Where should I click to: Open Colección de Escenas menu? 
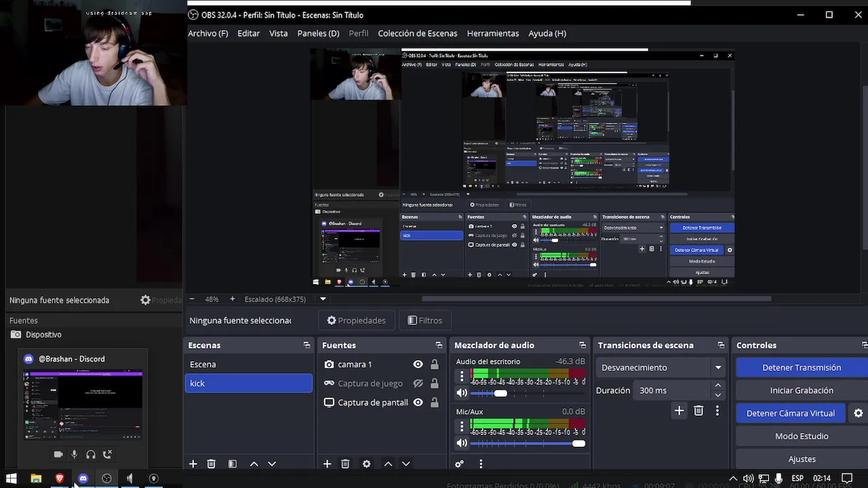coord(418,33)
